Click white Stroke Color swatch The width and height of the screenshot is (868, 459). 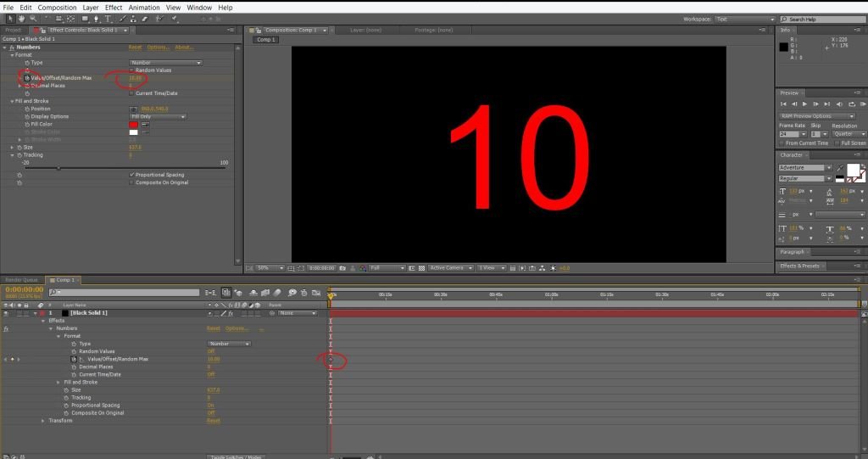tap(133, 132)
